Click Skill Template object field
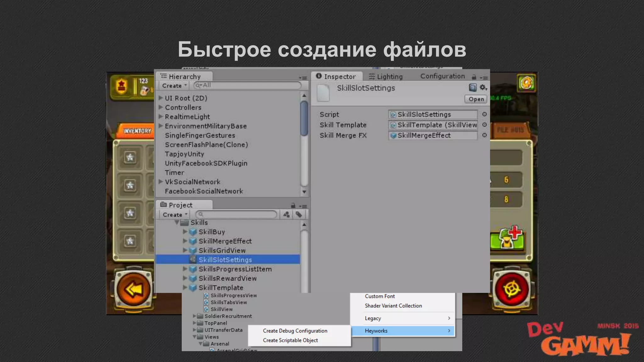Image resolution: width=644 pixels, height=362 pixels. click(x=433, y=125)
